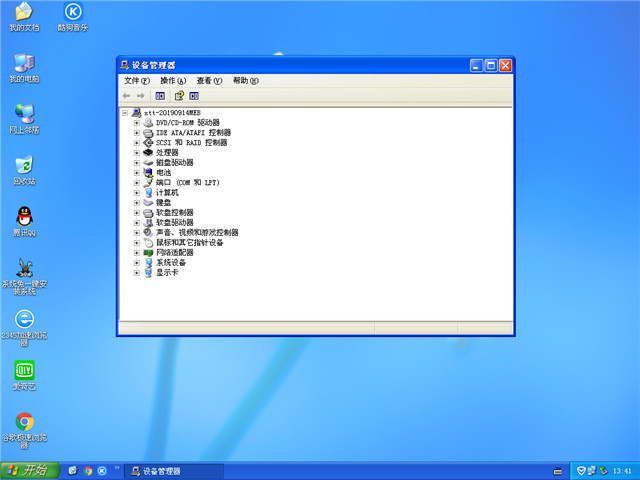Viewport: 640px width, 480px height.
Task: Expand 端口 (COM 和 LPT) node
Action: [137, 183]
